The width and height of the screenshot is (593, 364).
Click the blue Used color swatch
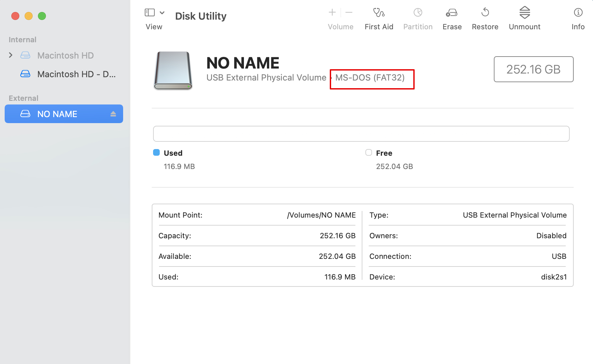[156, 152]
